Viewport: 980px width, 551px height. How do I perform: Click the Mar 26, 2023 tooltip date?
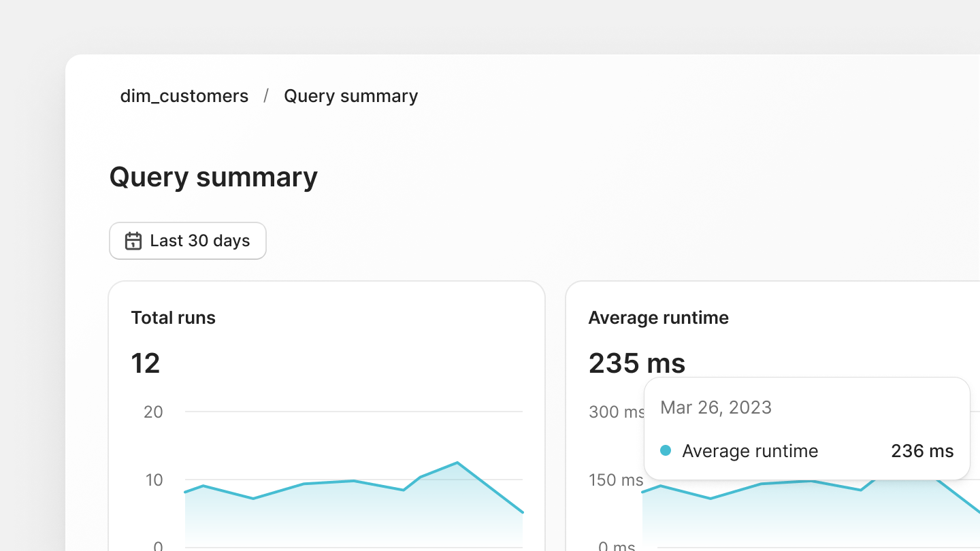pos(715,407)
